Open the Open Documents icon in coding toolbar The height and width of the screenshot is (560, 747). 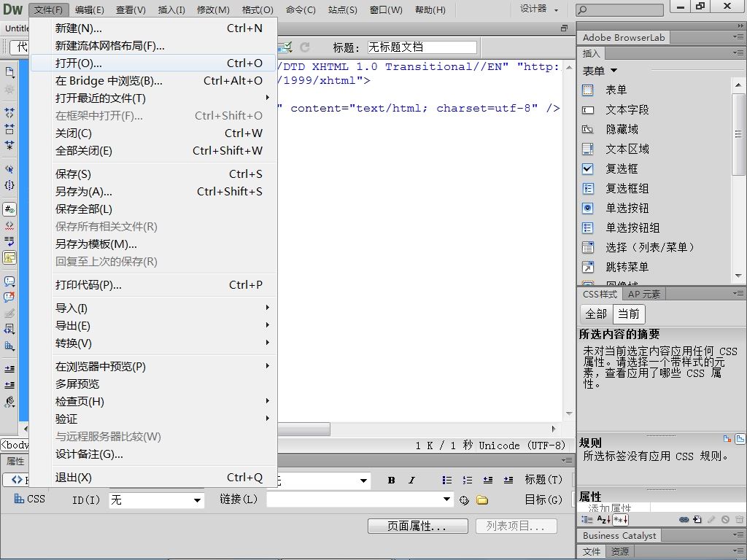tap(9, 72)
